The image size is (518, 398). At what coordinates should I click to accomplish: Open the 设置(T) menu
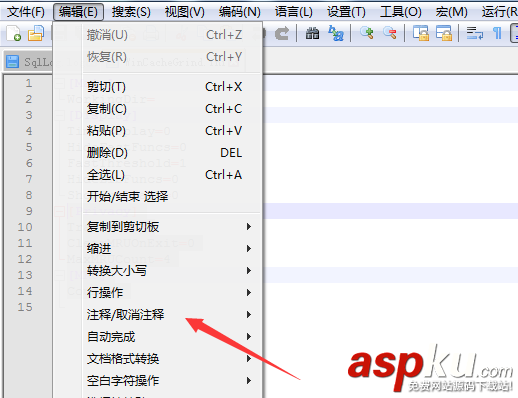346,12
